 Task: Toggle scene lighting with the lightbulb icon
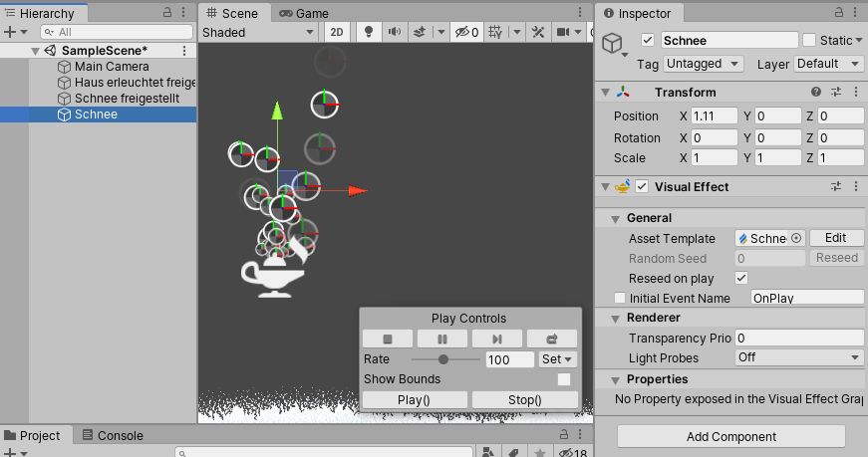[369, 32]
